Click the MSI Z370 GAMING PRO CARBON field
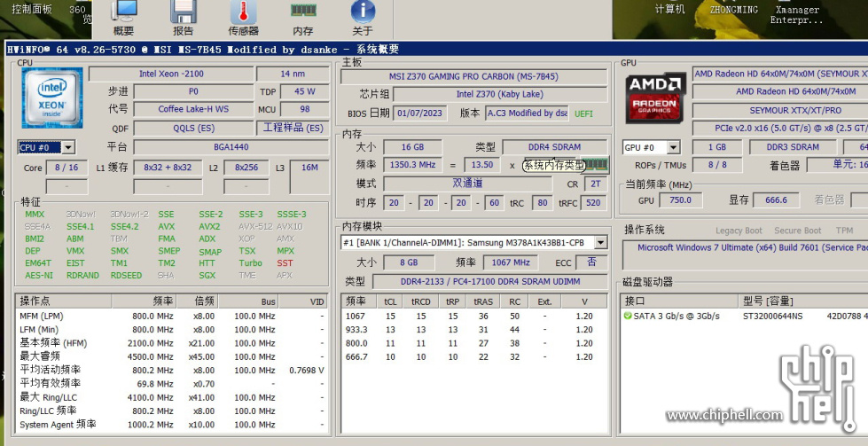This screenshot has height=446, width=868. (x=473, y=76)
